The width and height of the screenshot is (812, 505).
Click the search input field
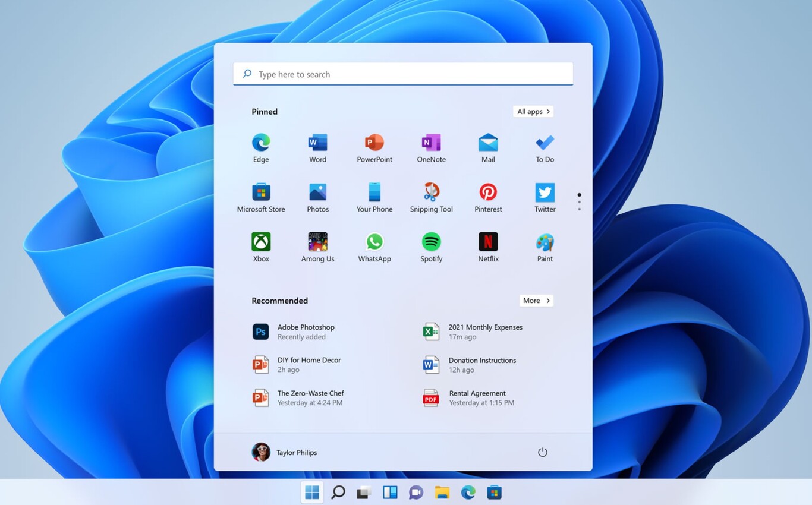click(x=403, y=74)
